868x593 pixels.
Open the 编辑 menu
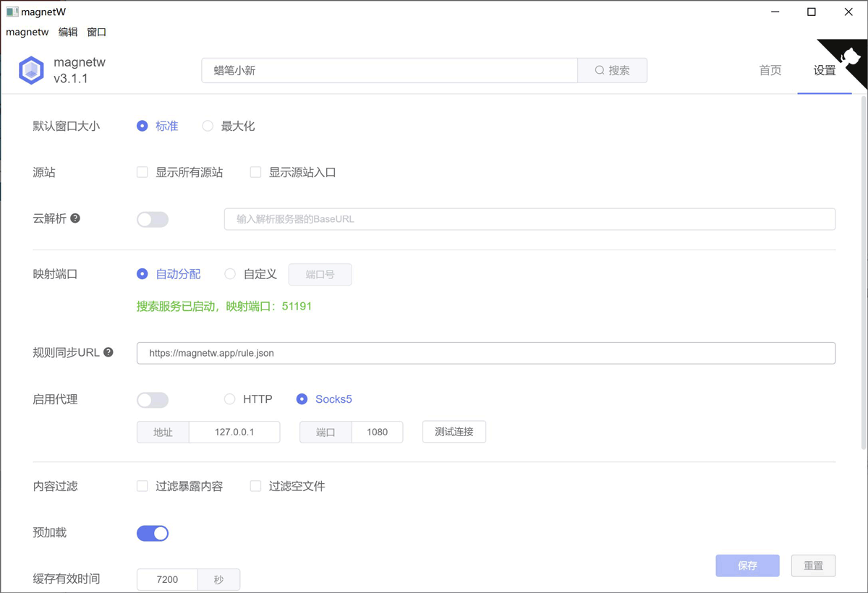pyautogui.click(x=68, y=32)
